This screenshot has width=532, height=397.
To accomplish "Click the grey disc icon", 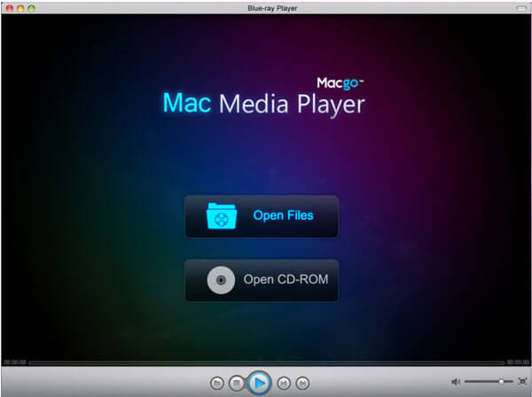I will 221,280.
